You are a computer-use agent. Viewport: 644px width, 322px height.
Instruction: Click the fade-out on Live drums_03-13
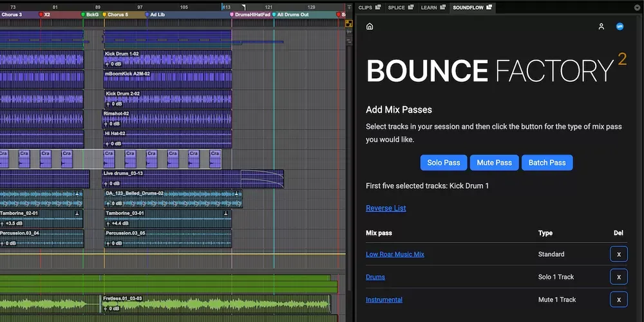262,179
